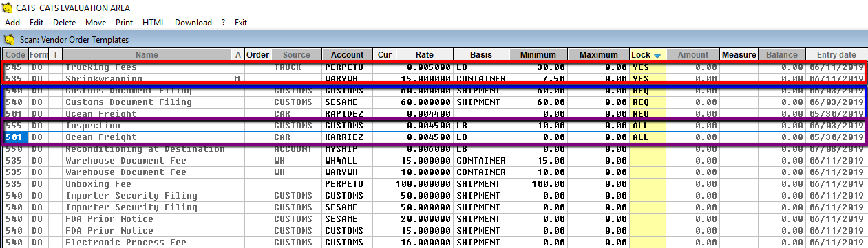Open the Delete menu
Viewport: 868px width, 248px height.
pos(65,22)
